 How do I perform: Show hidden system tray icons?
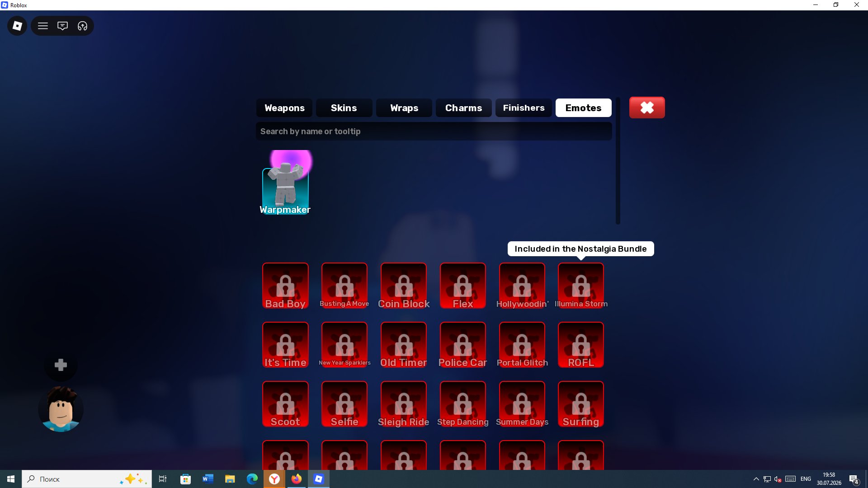[756, 479]
